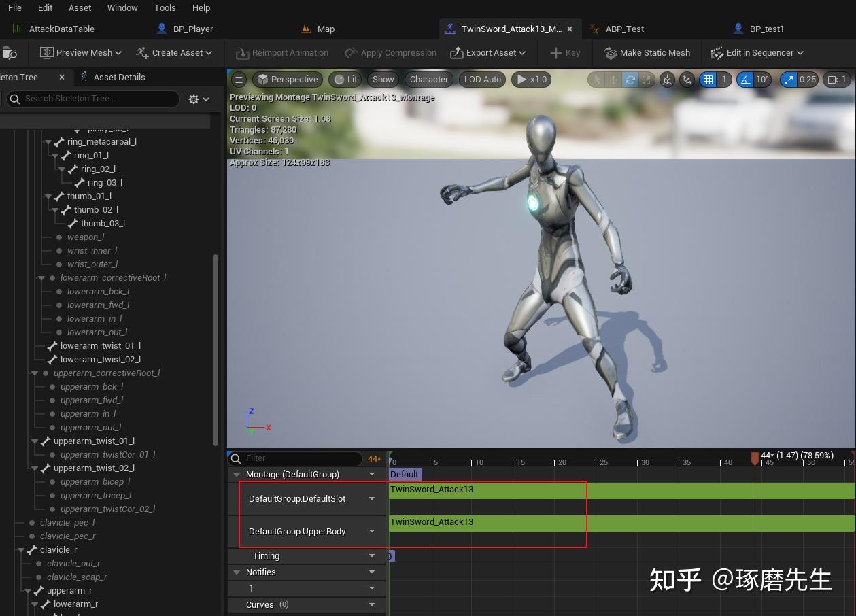
Task: Open the Asset menu in the menu bar
Action: 80,7
